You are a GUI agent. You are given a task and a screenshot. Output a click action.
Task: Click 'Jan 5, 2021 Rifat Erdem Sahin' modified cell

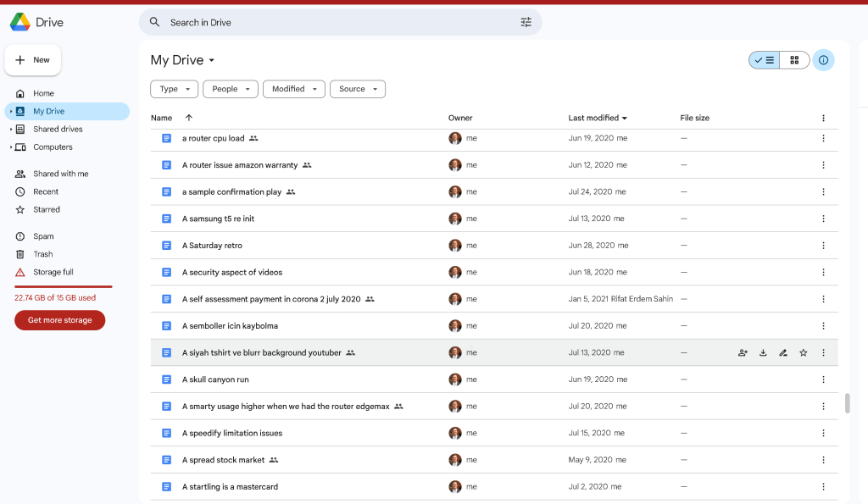620,299
